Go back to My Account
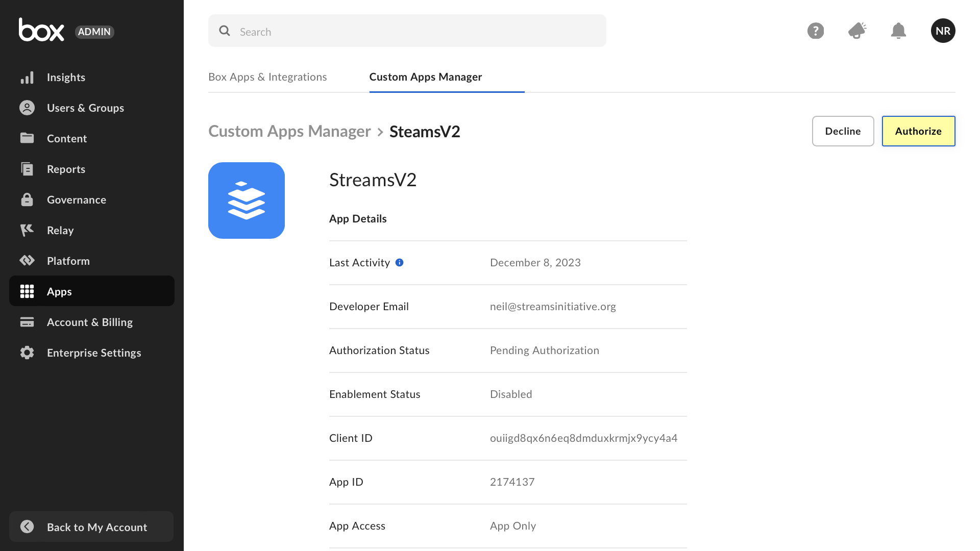 tap(91, 527)
